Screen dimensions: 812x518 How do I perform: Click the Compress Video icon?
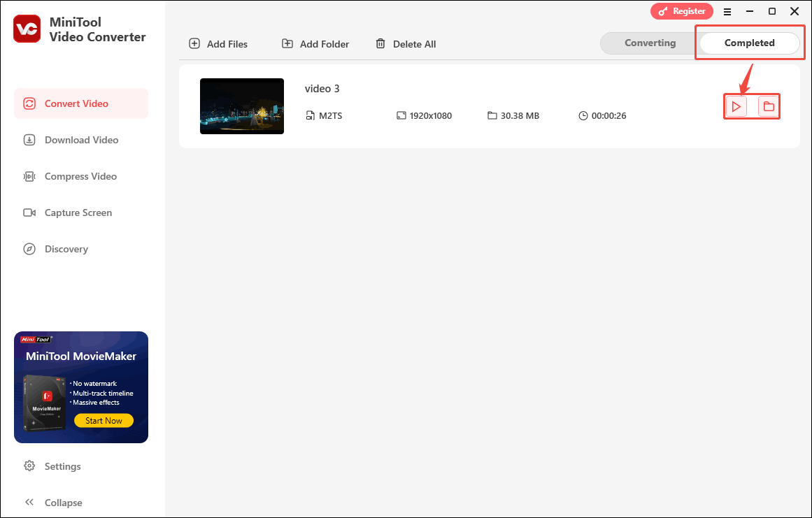point(29,176)
